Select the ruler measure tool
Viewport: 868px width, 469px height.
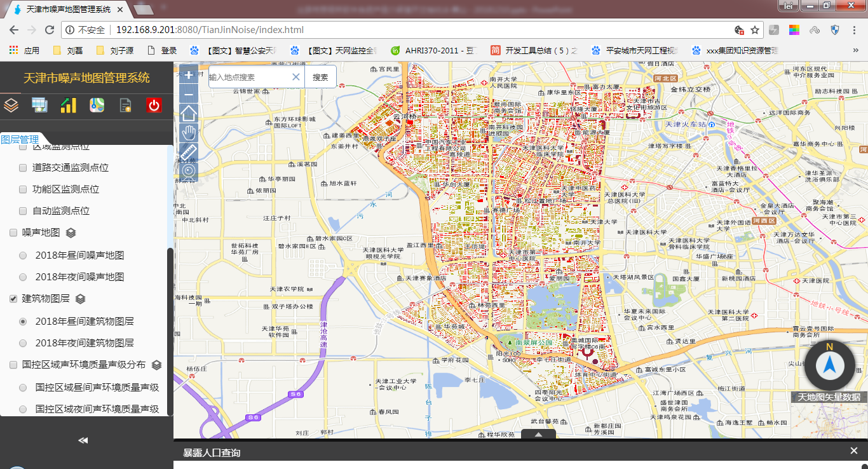click(187, 151)
